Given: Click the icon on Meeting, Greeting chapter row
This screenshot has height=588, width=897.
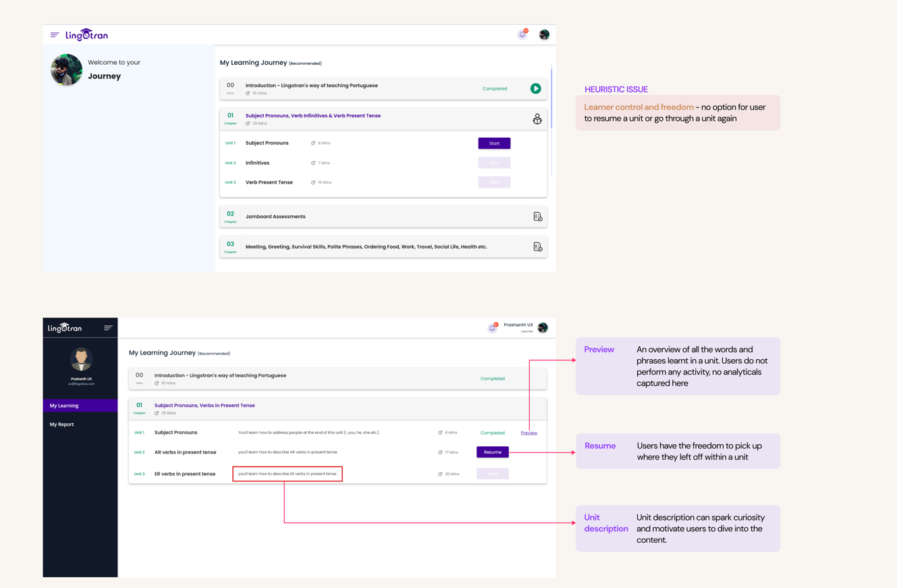Looking at the screenshot, I should [537, 247].
